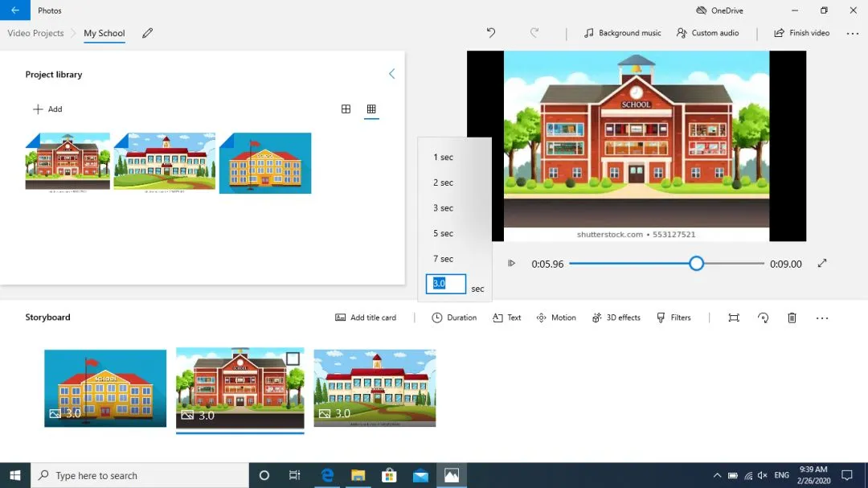Screen dimensions: 868x488
Task: Show hidden system tray icons
Action: click(717, 475)
